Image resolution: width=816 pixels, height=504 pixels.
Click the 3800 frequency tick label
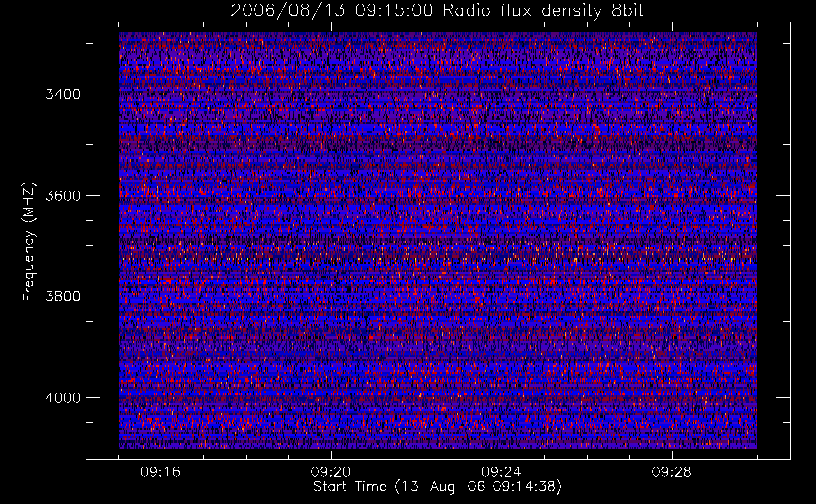coord(63,296)
